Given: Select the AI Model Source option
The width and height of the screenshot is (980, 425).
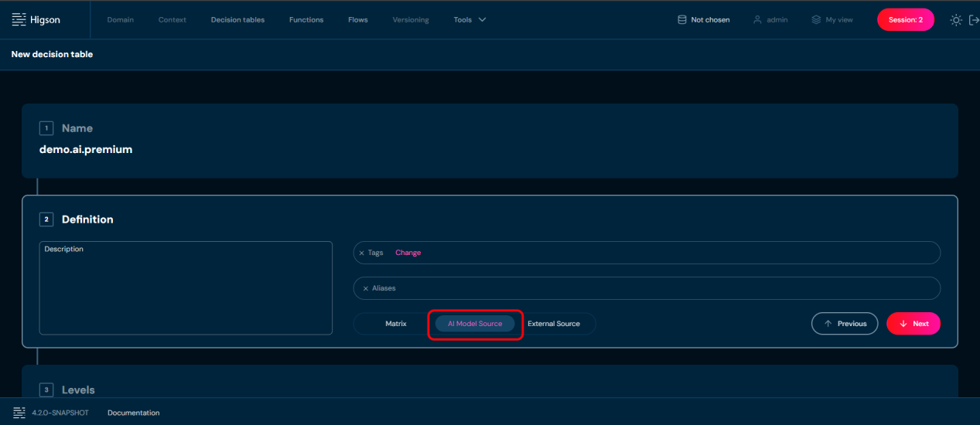Looking at the screenshot, I should 475,324.
